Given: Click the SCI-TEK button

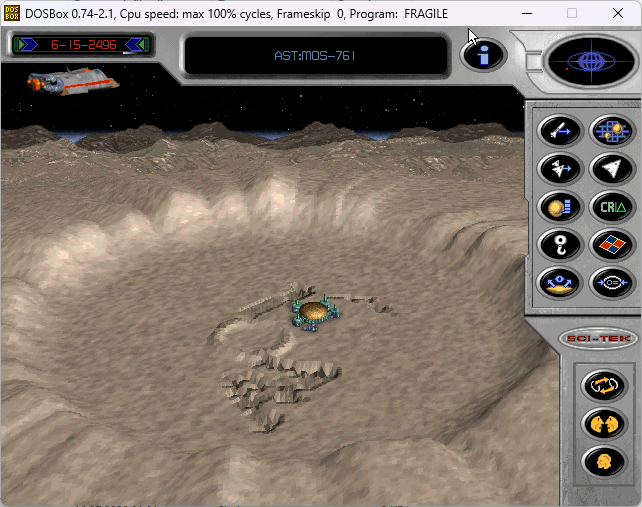Looking at the screenshot, I should (598, 339).
